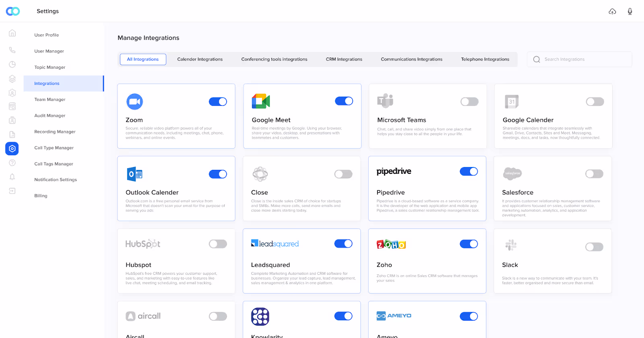This screenshot has width=644, height=338.
Task: Enable the Microsoft Teams toggle
Action: tap(469, 102)
